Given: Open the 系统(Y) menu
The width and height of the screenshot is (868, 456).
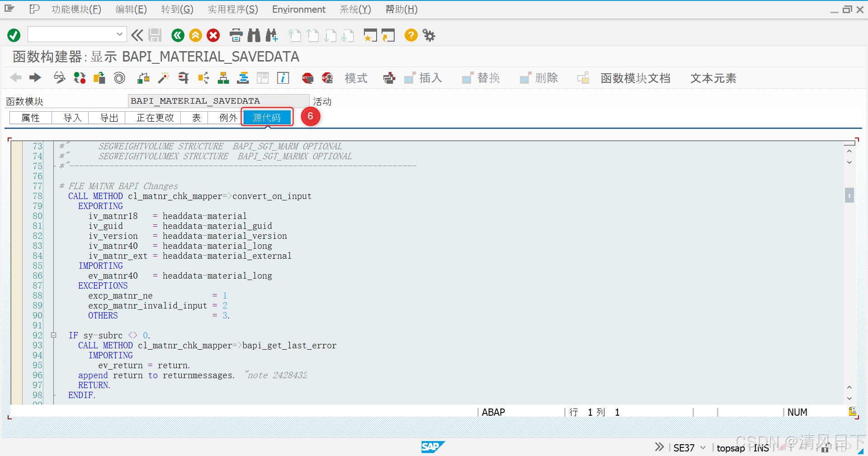Looking at the screenshot, I should point(355,9).
